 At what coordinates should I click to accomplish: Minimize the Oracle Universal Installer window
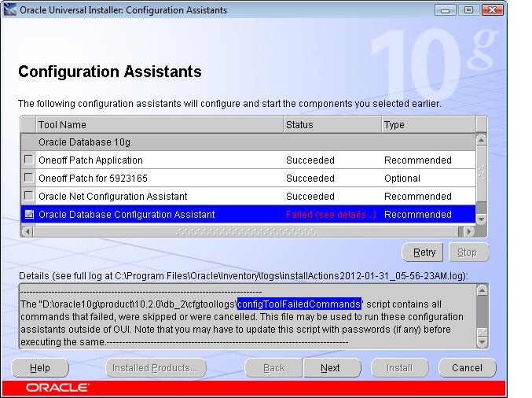coord(445,10)
